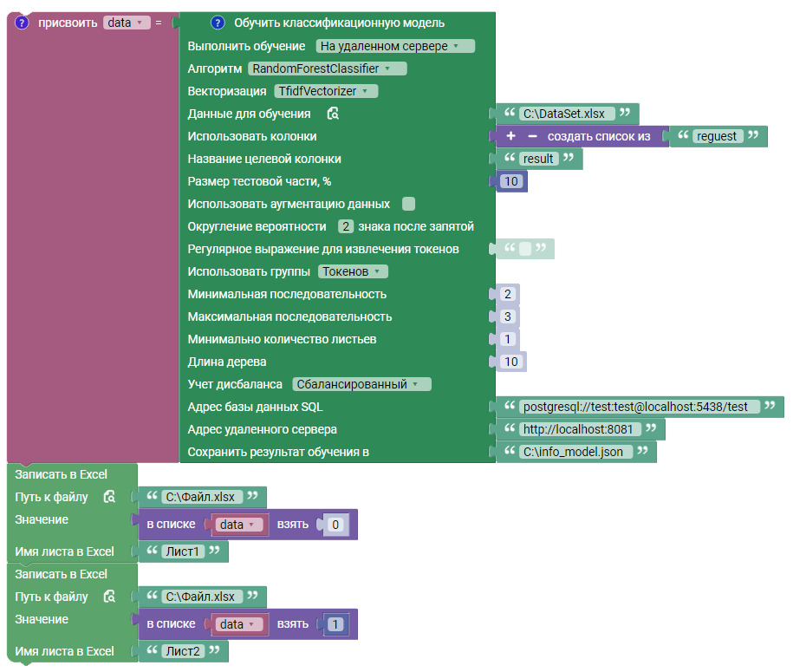Edit the C:\info_model.json save path
Screen dimensions: 793x672
(x=575, y=452)
